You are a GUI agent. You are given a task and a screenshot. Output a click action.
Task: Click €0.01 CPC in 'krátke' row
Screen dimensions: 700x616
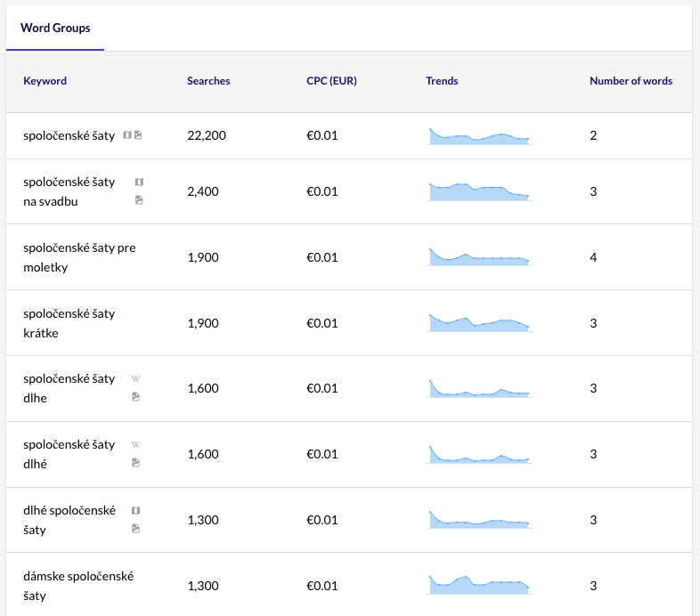(322, 323)
